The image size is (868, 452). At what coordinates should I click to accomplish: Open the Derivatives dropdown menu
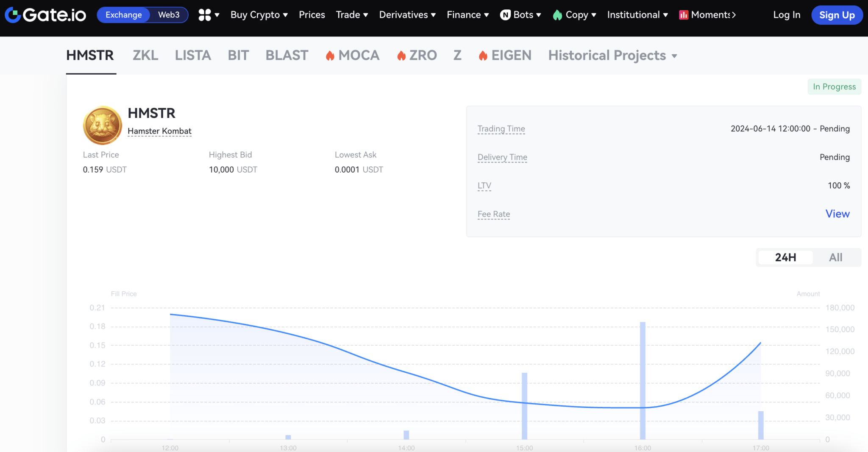(407, 15)
